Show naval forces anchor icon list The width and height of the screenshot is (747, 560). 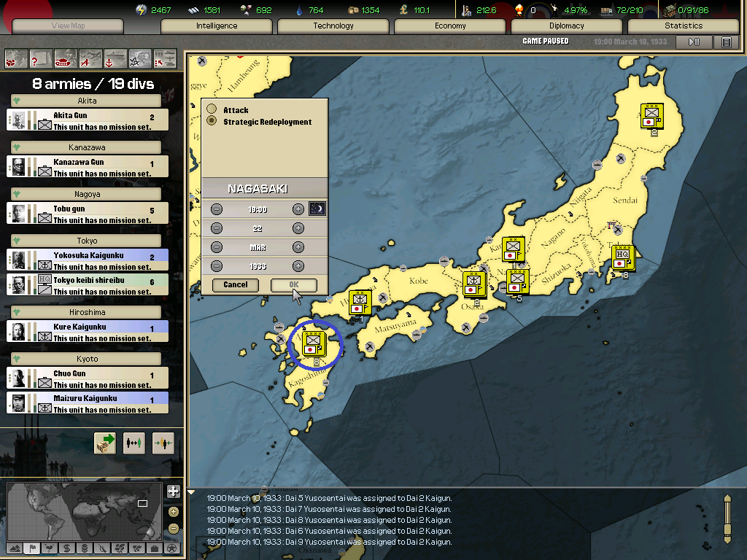click(115, 58)
